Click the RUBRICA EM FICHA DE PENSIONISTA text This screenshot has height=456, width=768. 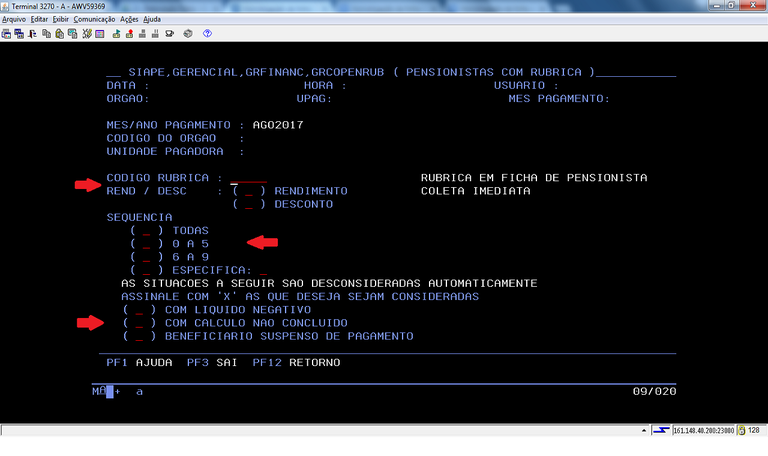point(534,178)
